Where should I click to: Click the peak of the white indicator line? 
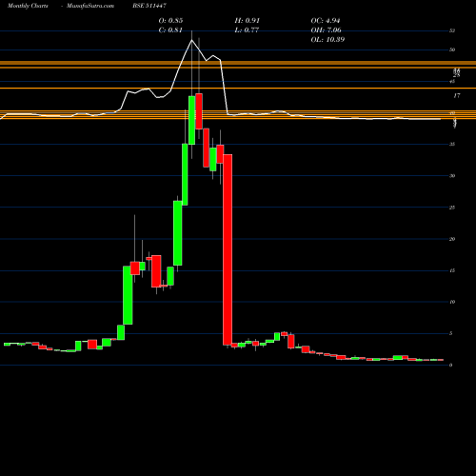191,40
